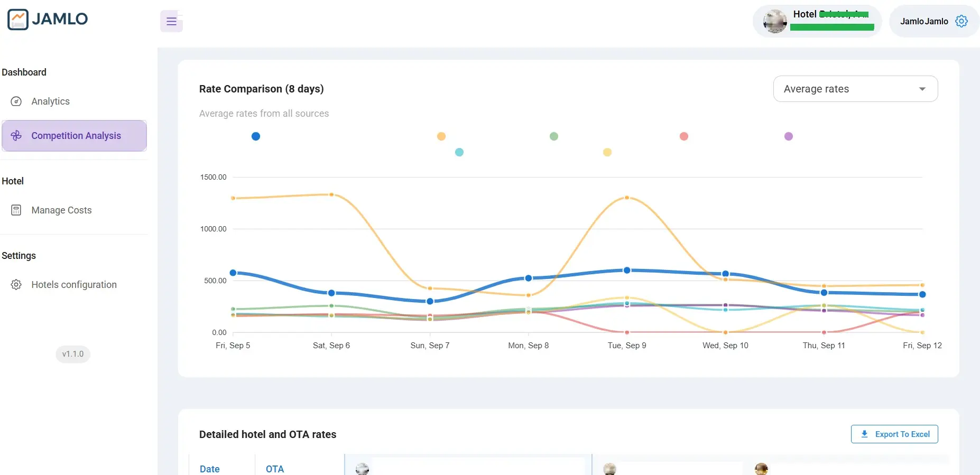This screenshot has height=475, width=980.
Task: Open user settings gear icon beside Jamlo Jamlo
Action: pos(961,21)
